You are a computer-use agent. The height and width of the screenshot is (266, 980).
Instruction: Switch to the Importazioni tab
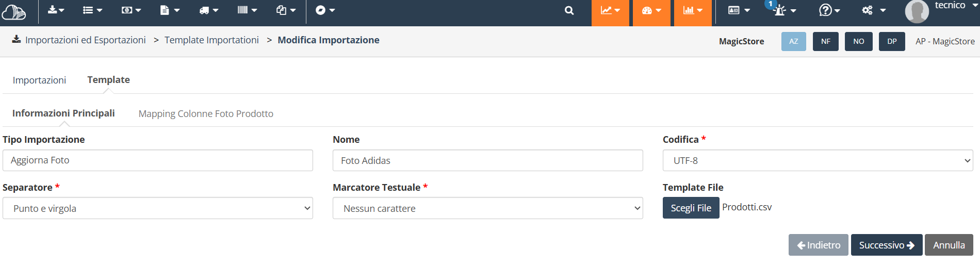39,80
